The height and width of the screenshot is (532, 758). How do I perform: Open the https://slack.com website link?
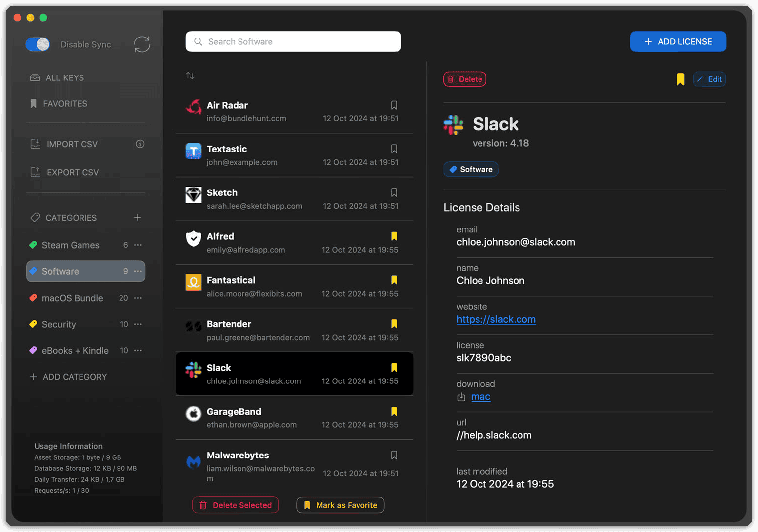click(496, 319)
